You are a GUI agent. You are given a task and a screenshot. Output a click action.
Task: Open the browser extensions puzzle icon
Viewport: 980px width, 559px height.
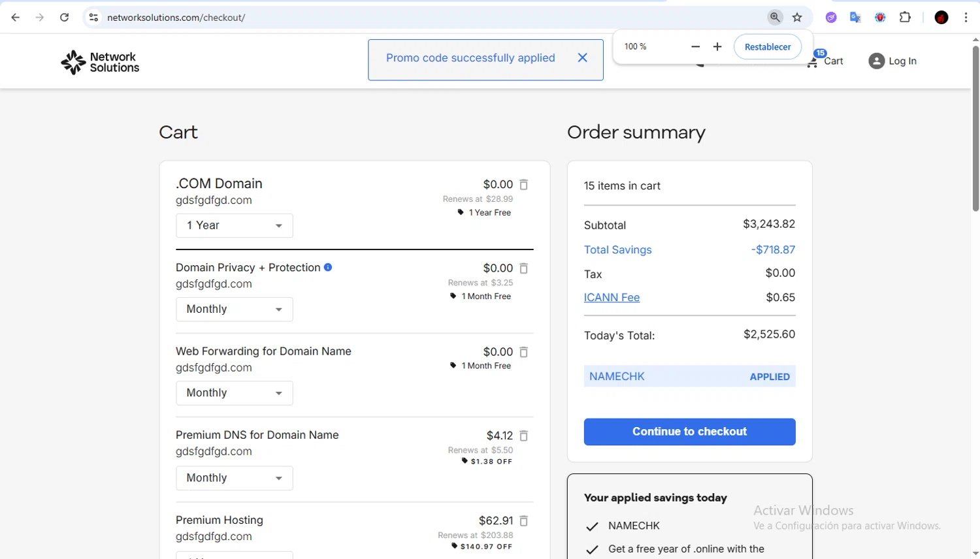[905, 18]
